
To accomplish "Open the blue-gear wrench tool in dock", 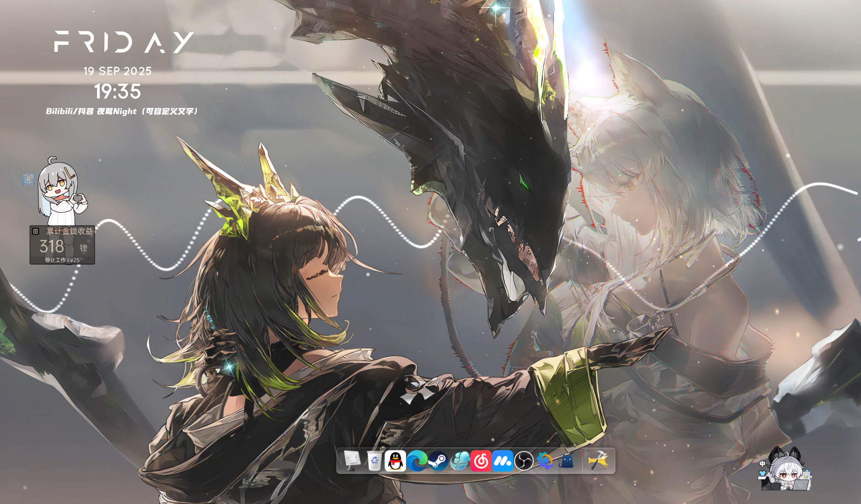I will pos(545,461).
